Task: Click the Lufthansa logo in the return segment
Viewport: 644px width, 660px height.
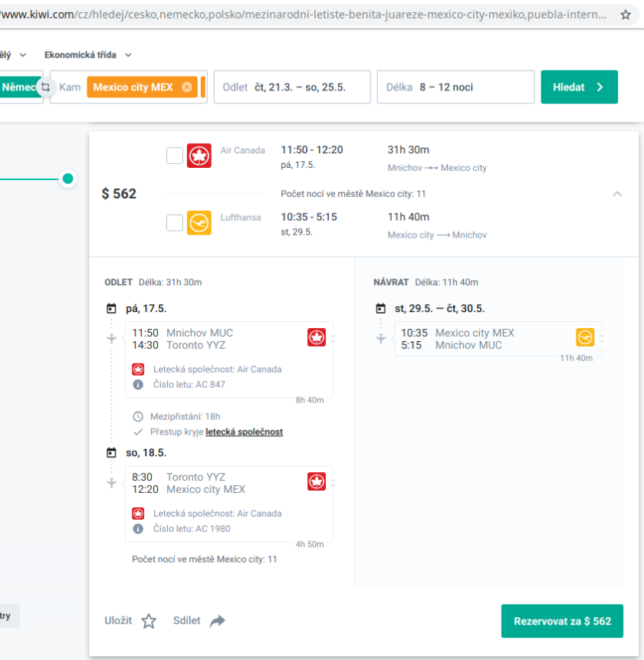Action: (x=585, y=338)
